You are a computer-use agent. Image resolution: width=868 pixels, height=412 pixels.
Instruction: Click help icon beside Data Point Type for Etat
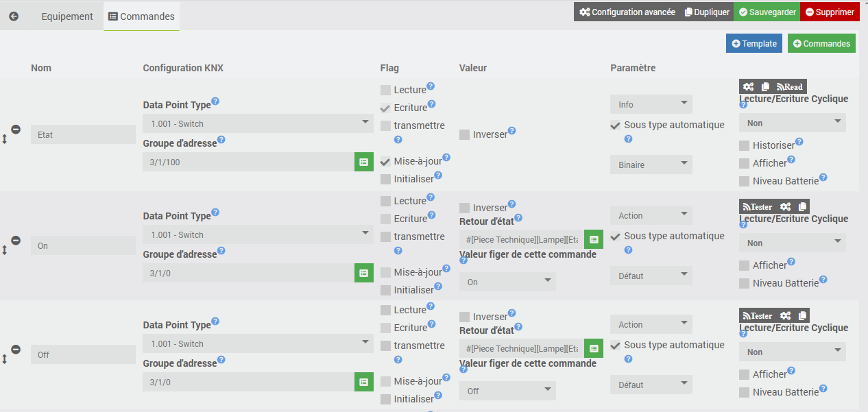click(215, 101)
